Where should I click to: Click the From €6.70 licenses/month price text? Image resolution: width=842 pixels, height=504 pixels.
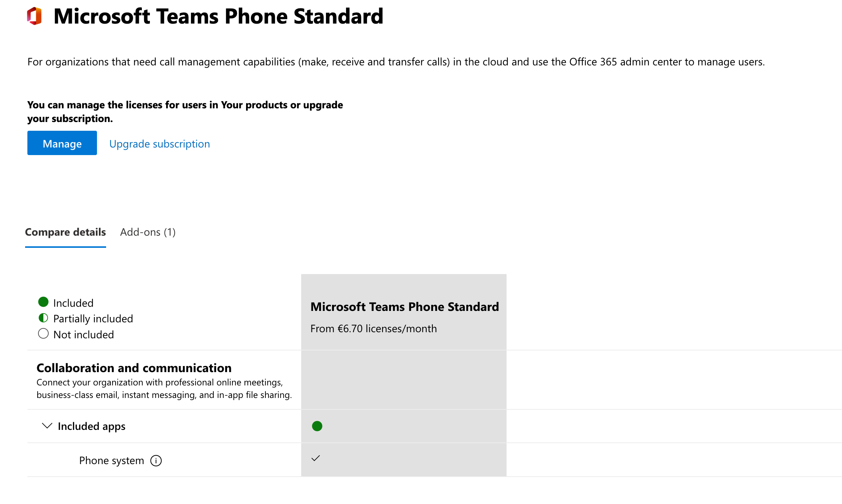(373, 329)
